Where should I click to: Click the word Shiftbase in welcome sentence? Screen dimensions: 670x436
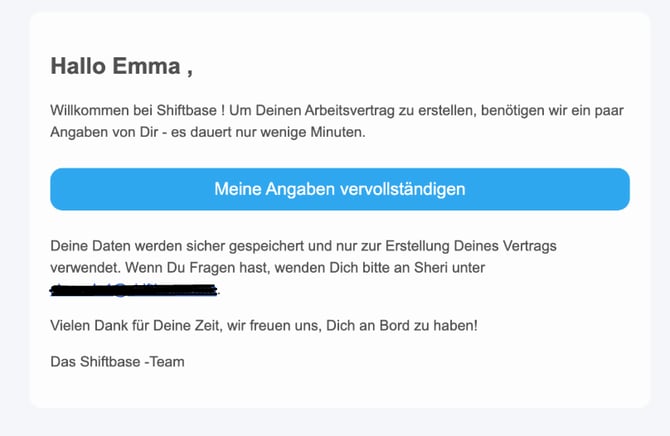click(187, 110)
